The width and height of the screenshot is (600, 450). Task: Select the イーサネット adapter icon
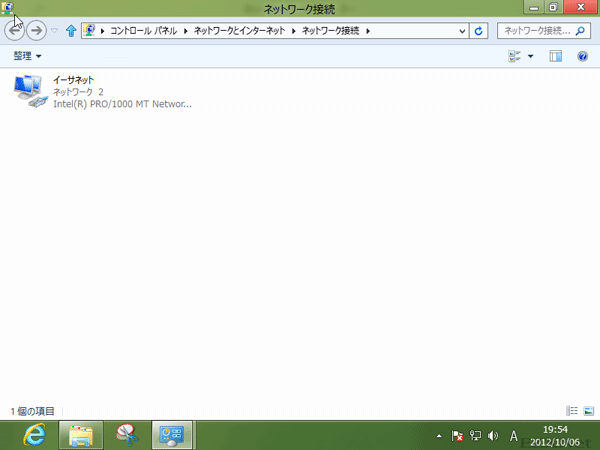pos(31,91)
